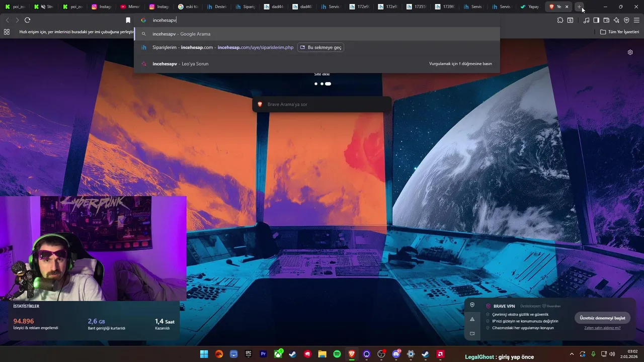Click the shield icon left of VPN card
Screen dimensions: 644x362
(472, 305)
